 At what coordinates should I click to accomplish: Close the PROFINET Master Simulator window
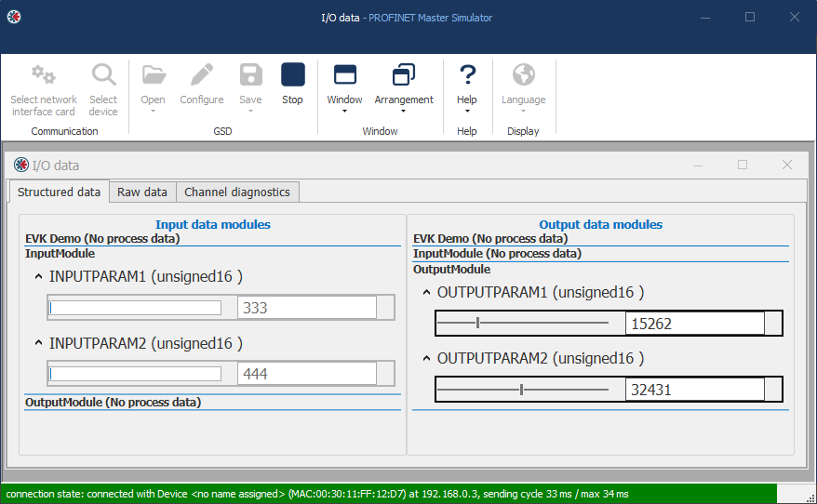coord(794,17)
